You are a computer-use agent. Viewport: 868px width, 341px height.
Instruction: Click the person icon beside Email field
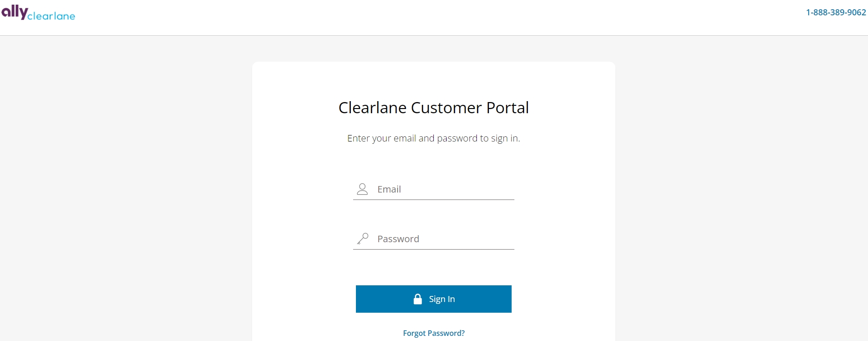362,189
